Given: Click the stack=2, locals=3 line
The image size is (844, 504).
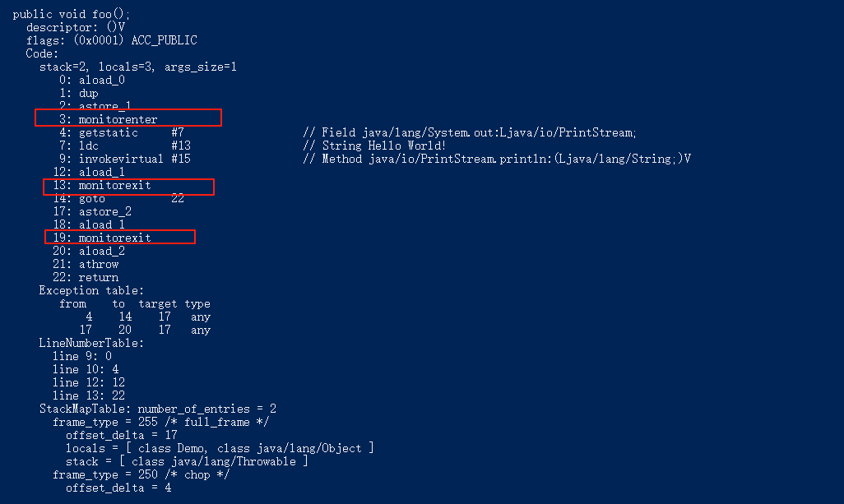Looking at the screenshot, I should click(138, 67).
